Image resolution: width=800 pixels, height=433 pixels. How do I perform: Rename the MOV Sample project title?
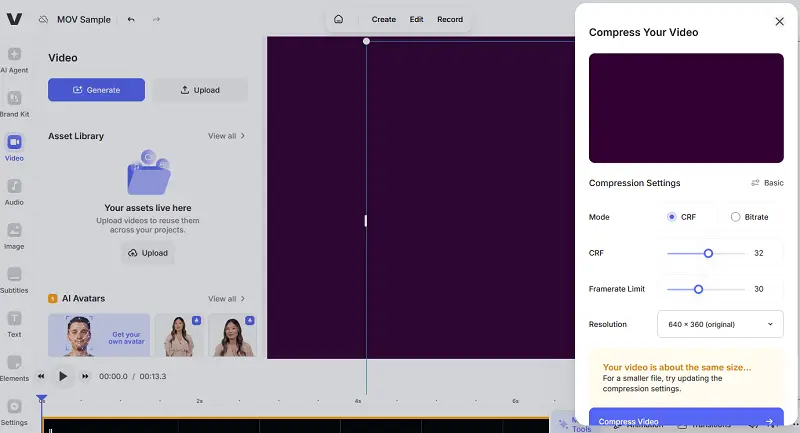(84, 19)
